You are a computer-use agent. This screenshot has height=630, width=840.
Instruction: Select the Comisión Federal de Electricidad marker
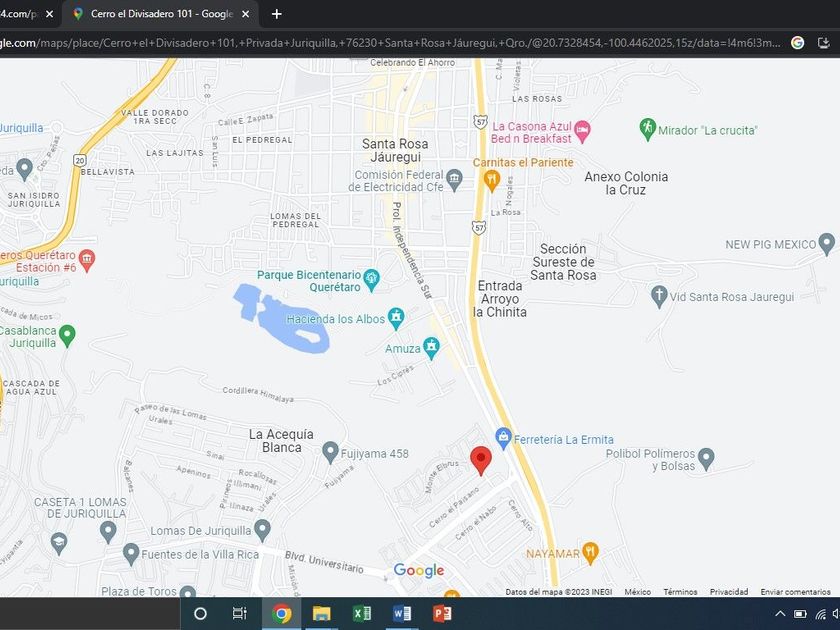[x=454, y=181]
